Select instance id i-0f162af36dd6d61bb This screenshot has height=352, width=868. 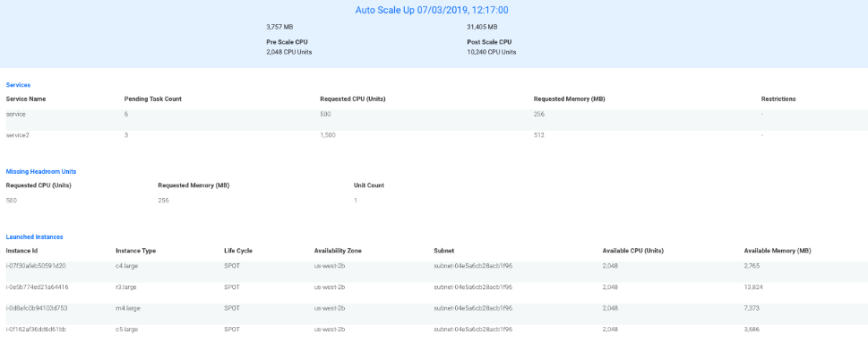pos(36,330)
